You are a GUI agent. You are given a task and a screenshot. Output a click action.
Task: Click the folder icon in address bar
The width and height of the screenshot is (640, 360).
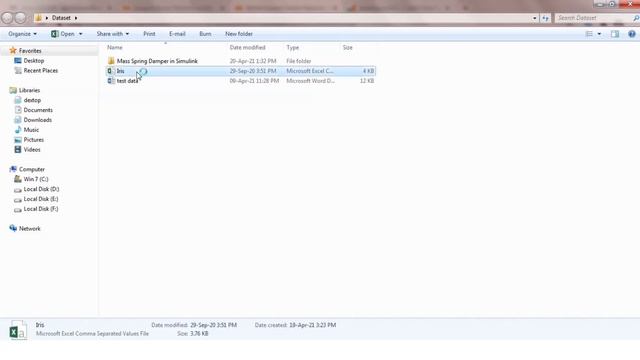pos(38,18)
